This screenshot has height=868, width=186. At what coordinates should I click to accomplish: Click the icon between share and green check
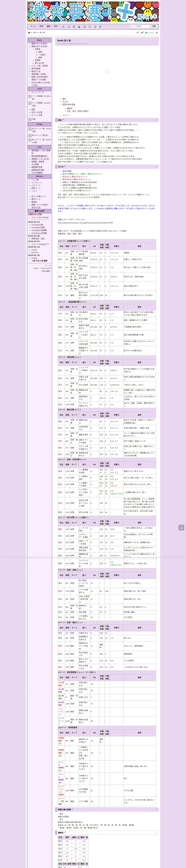pyautogui.click(x=142, y=33)
